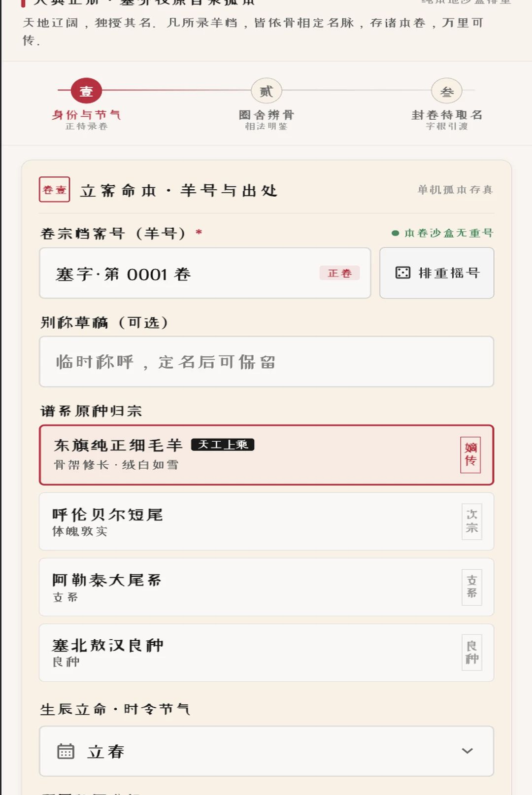532x795 pixels.
Task: Click the chevron arrow in 立春 selector
Action: point(467,751)
